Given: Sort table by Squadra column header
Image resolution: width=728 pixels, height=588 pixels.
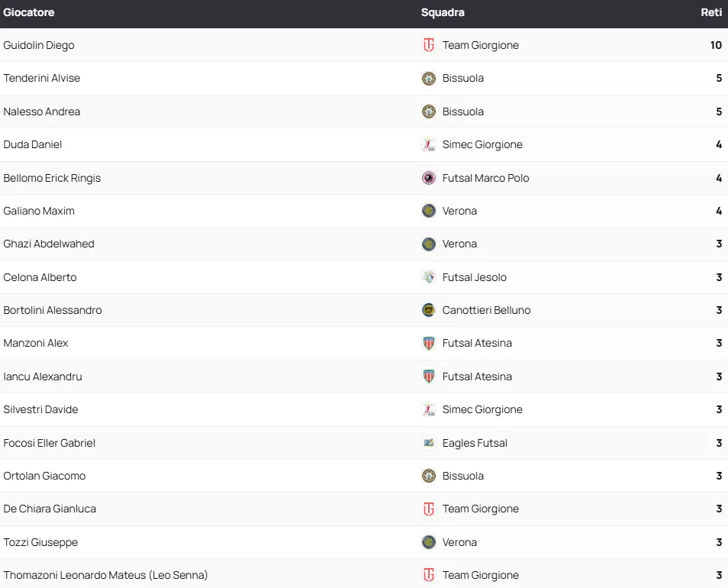Looking at the screenshot, I should point(443,12).
